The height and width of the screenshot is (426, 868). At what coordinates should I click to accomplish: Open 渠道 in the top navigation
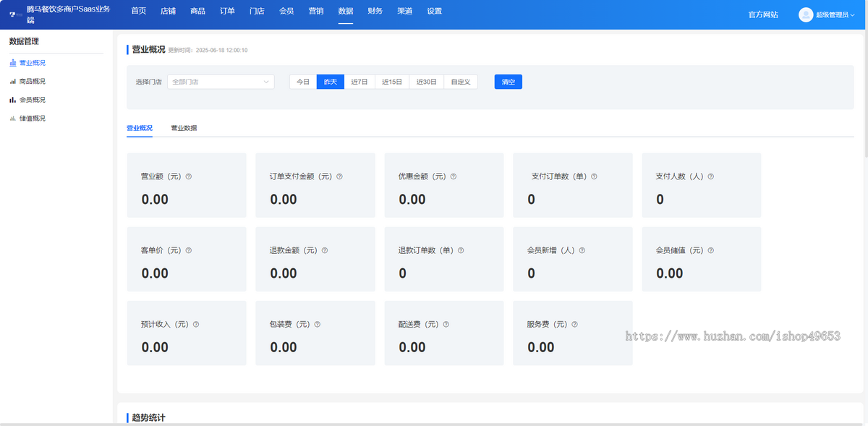click(x=405, y=12)
